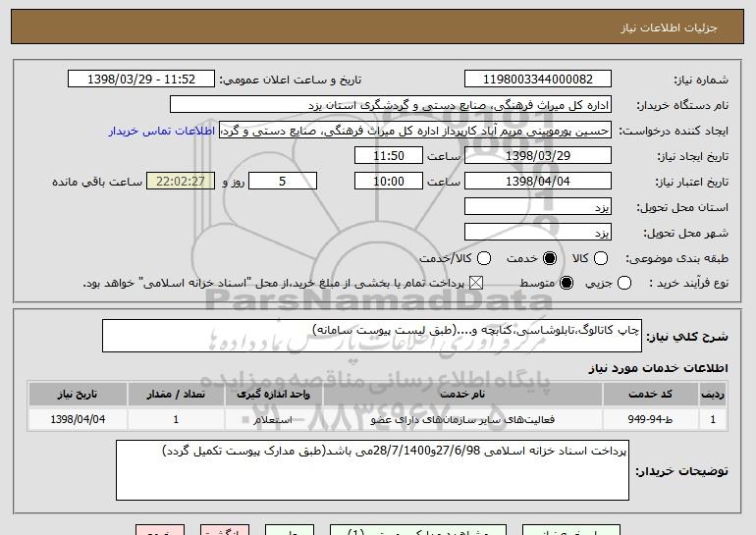The height and width of the screenshot is (535, 756).
Task: Click the نام خدمت column header
Action: (462, 395)
